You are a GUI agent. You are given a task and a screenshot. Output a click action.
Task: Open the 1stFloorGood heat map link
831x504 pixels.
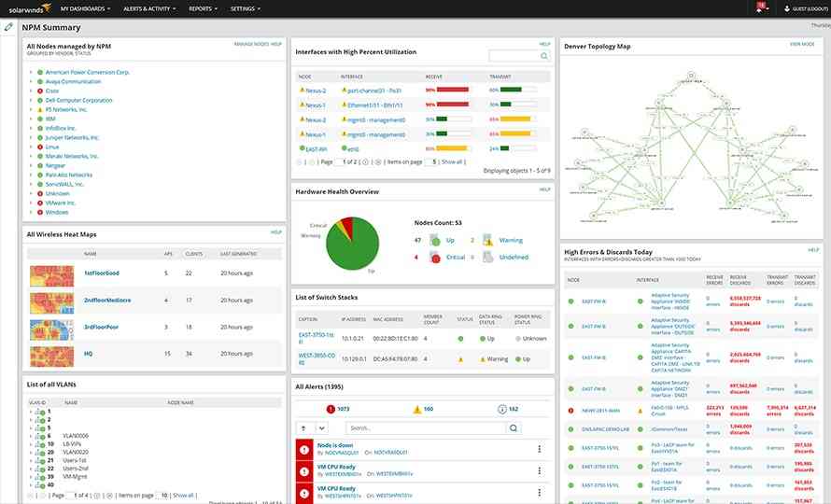point(102,273)
